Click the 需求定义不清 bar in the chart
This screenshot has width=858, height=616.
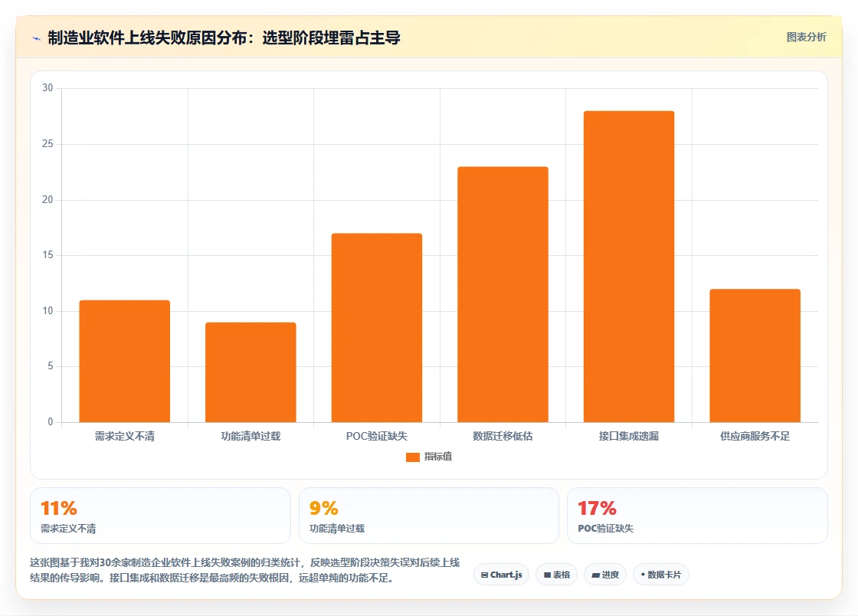125,361
